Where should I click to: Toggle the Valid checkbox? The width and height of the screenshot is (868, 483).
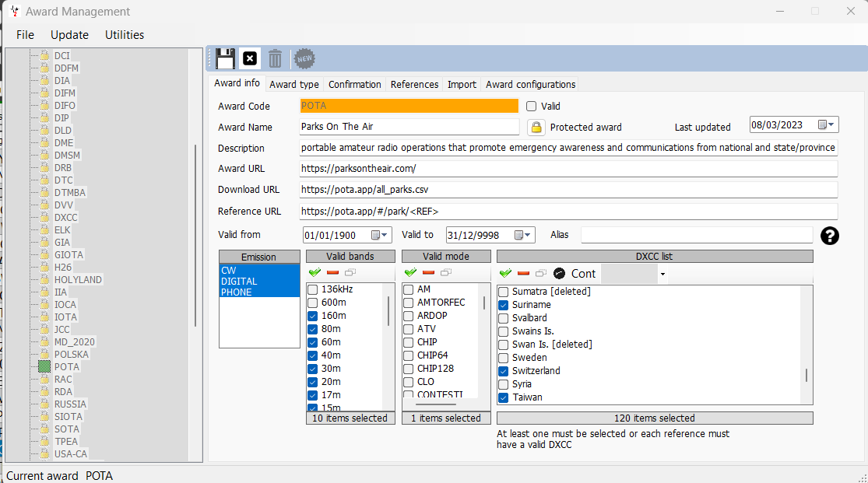coord(532,107)
